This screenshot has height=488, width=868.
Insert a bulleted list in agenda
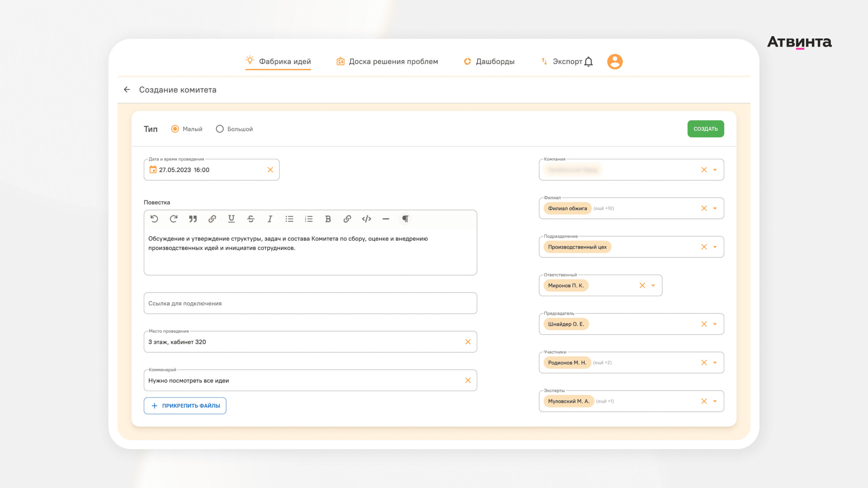(x=289, y=219)
